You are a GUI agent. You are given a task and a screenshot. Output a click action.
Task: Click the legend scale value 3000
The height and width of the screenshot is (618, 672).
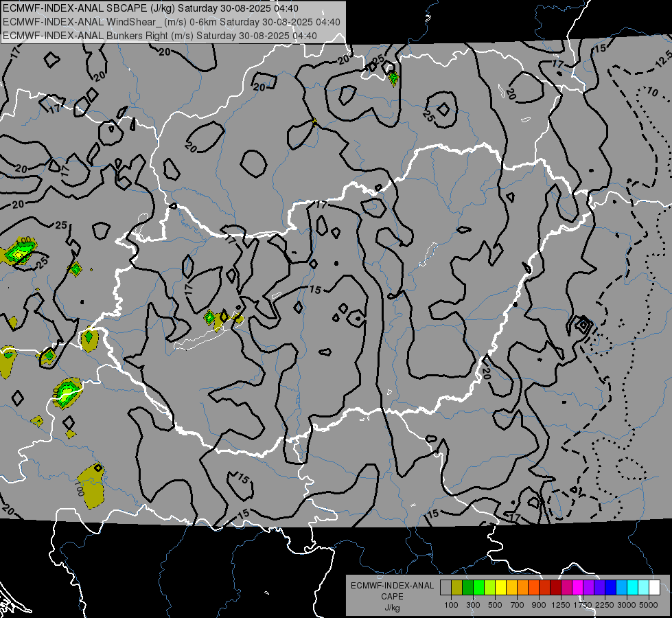pyautogui.click(x=627, y=605)
